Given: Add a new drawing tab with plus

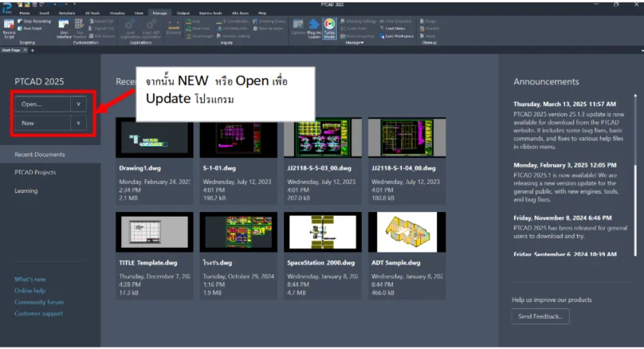Looking at the screenshot, I should pos(33,50).
